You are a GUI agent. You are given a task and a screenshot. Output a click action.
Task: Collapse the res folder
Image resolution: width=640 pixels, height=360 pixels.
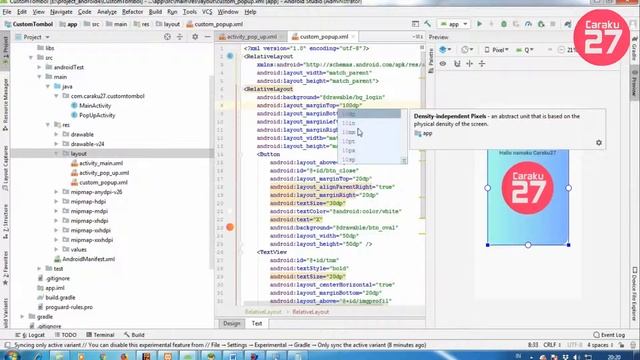tap(48, 124)
